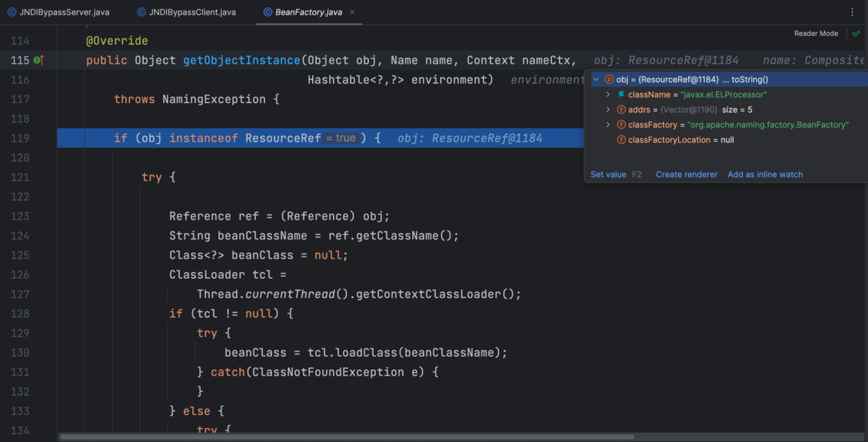Click the Java class icon on JNDIBypassClient.java tab
The width and height of the screenshot is (868, 442).
(x=141, y=12)
